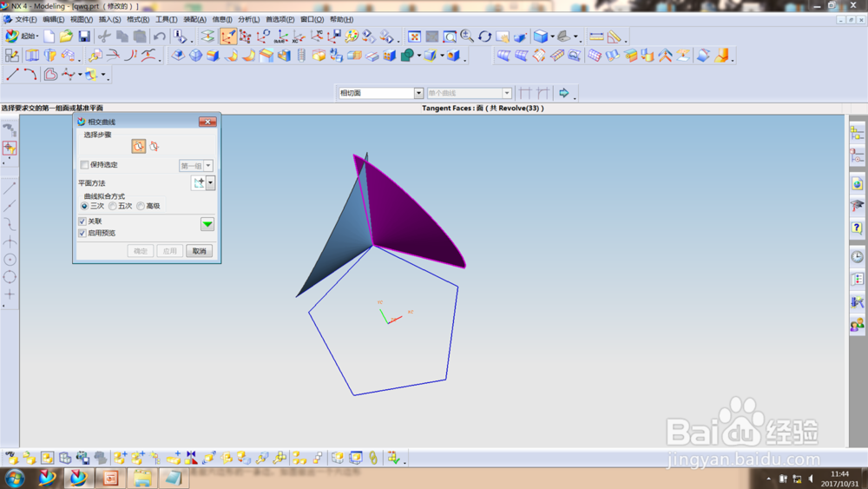The width and height of the screenshot is (868, 489).
Task: Expand the spline tool dropdown arrow
Action: pos(80,75)
